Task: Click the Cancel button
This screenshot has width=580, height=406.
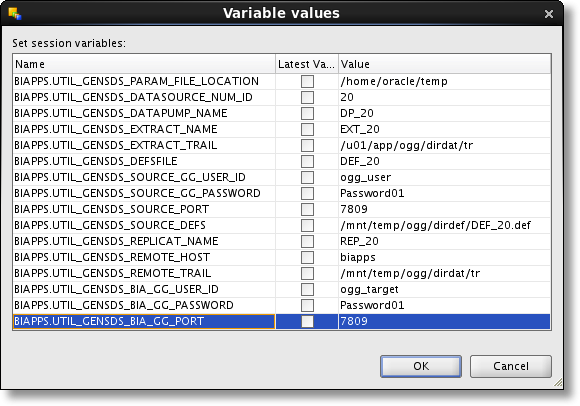Action: click(x=510, y=366)
